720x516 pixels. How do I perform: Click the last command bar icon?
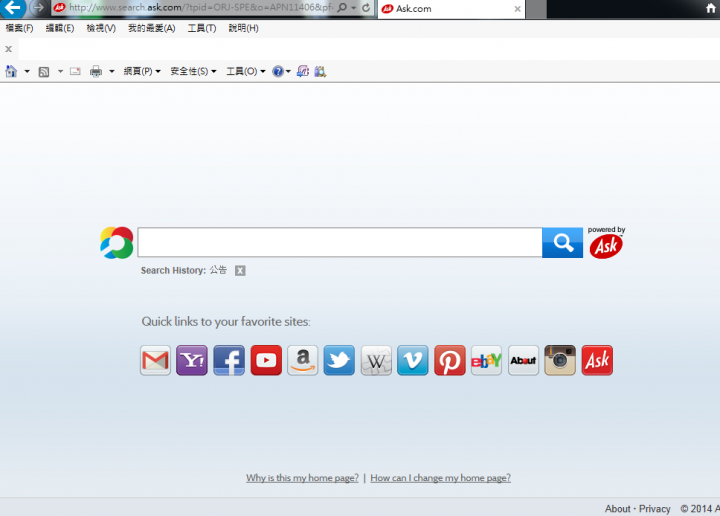pos(320,71)
